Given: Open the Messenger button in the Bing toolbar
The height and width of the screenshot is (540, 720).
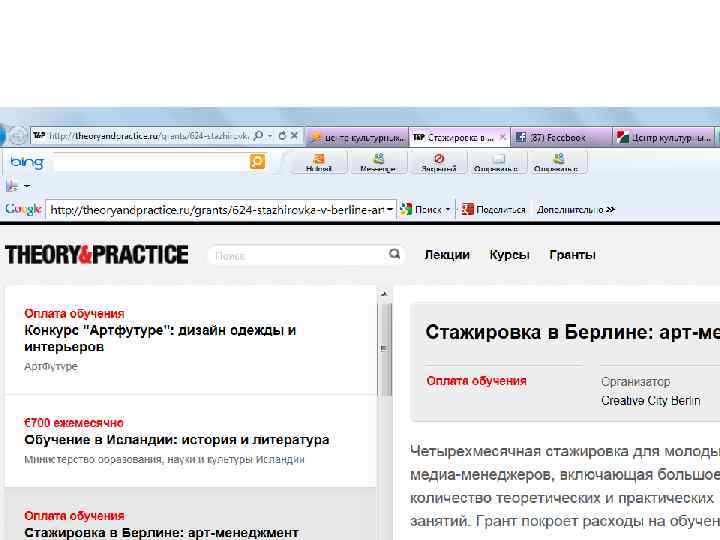Looking at the screenshot, I should pos(378,163).
